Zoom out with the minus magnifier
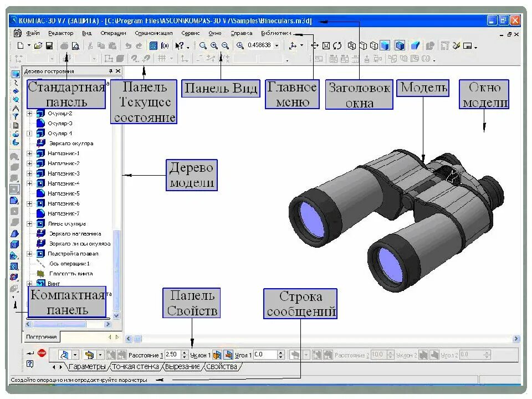Screen dimensions: 532x399 pyautogui.click(x=225, y=45)
